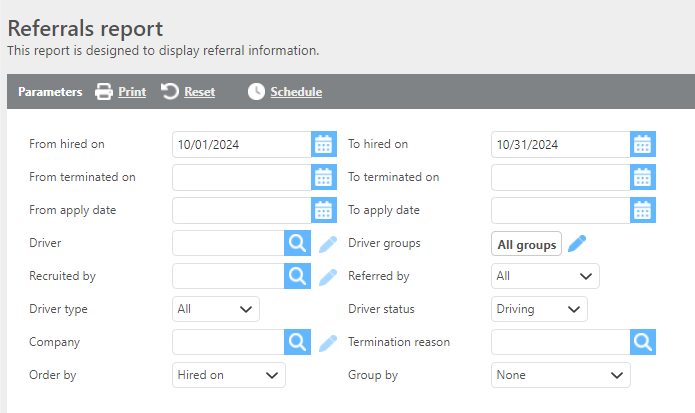This screenshot has width=695, height=413.
Task: Open the Group by dropdown
Action: (x=560, y=375)
